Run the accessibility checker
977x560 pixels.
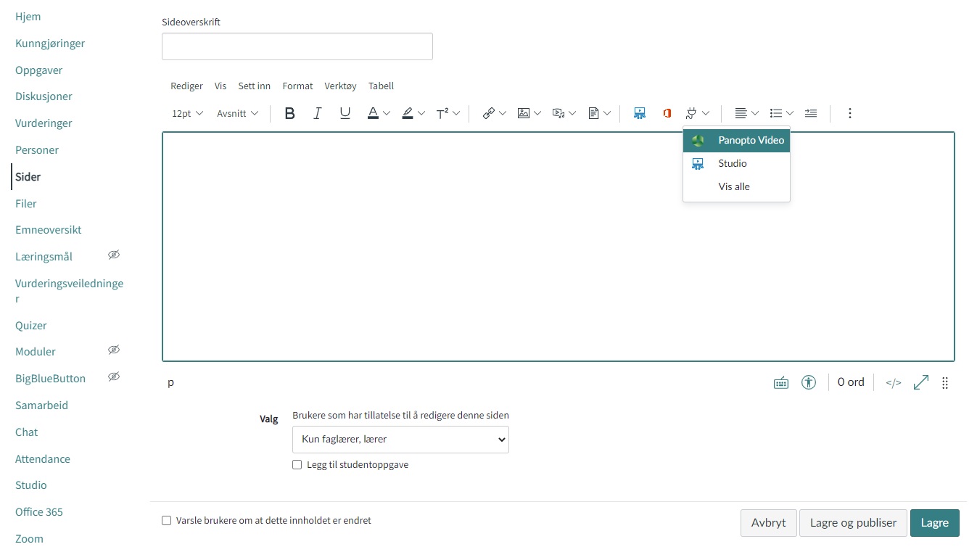point(809,382)
